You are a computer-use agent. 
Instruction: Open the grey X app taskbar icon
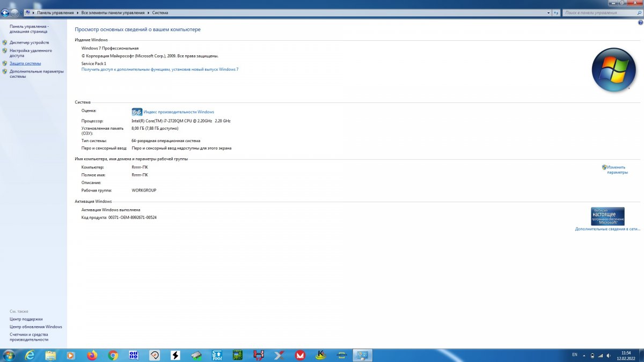click(x=279, y=355)
